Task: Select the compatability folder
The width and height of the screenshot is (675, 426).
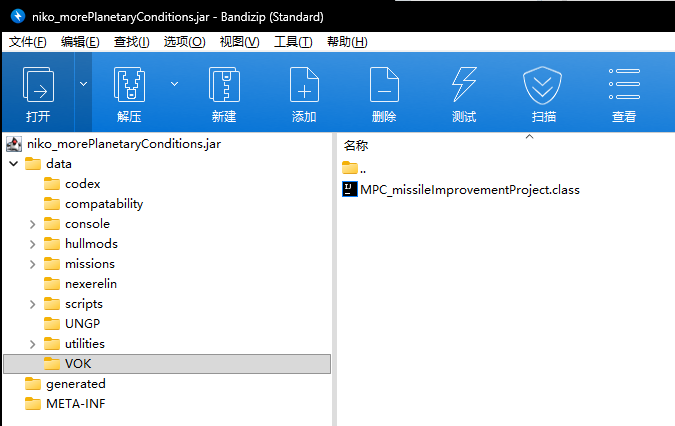Action: tap(104, 204)
